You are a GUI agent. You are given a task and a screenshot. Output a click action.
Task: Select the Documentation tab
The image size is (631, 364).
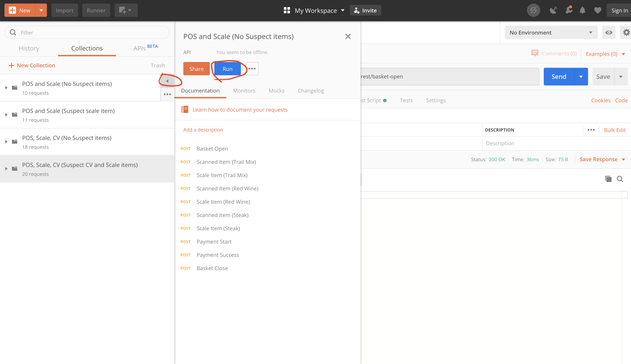pyautogui.click(x=200, y=91)
